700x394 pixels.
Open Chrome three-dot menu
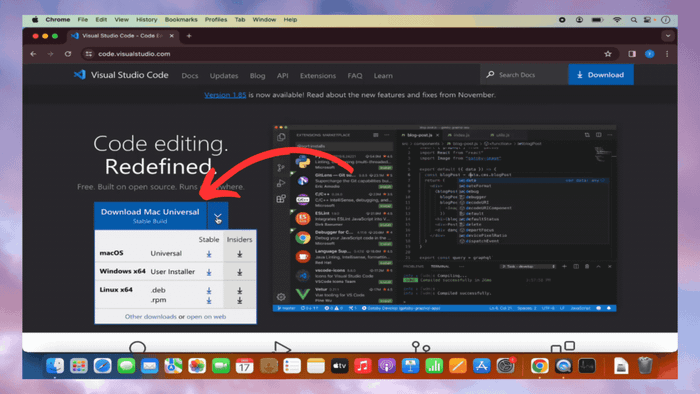click(667, 54)
